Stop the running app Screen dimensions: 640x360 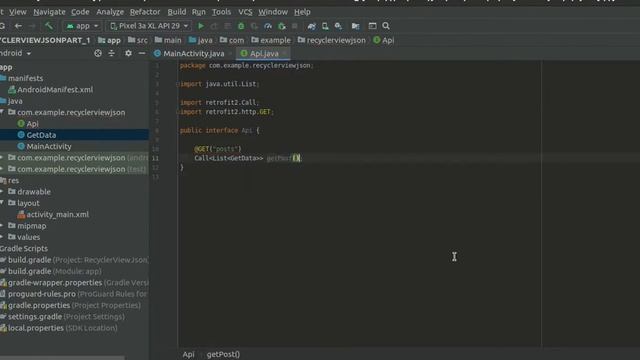295,26
